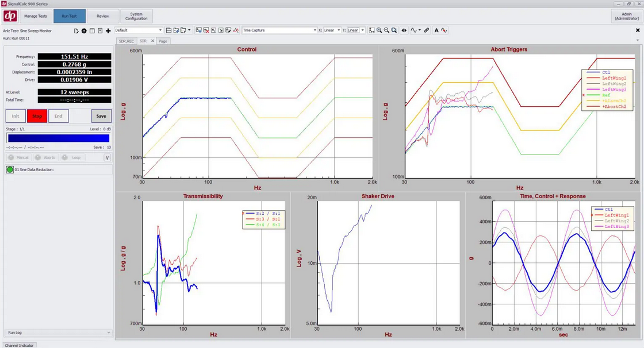Screen dimensions: 644x348
Task: Click the green Sine Data Reduction indicator
Action: 10,170
